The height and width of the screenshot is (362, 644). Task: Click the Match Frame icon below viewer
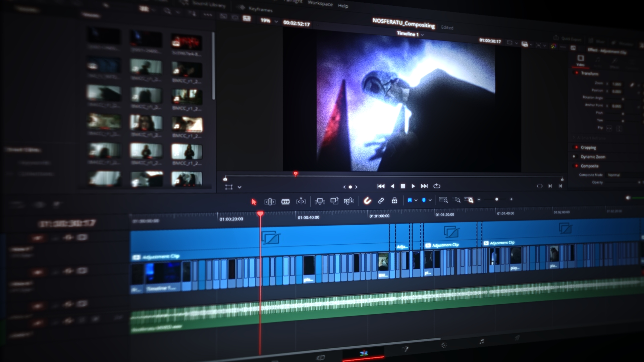(539, 186)
